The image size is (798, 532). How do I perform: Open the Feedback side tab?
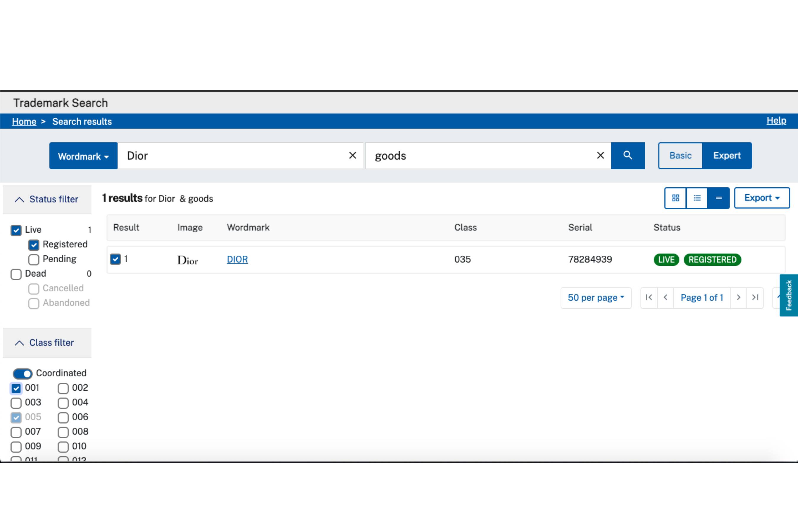pos(789,295)
